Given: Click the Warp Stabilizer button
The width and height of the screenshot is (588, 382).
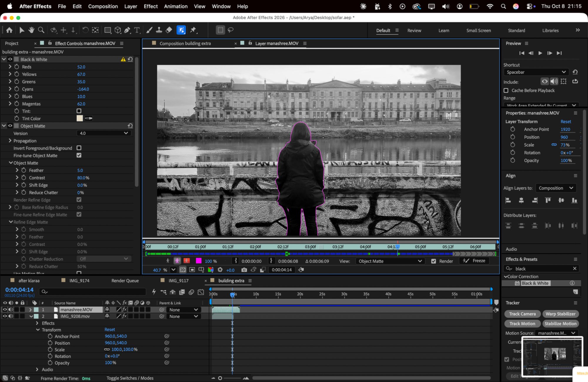Looking at the screenshot, I should pos(560,314).
